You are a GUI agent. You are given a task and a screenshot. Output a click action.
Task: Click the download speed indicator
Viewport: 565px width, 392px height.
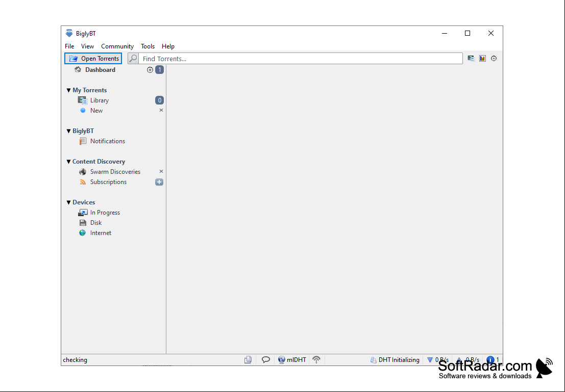tap(438, 359)
